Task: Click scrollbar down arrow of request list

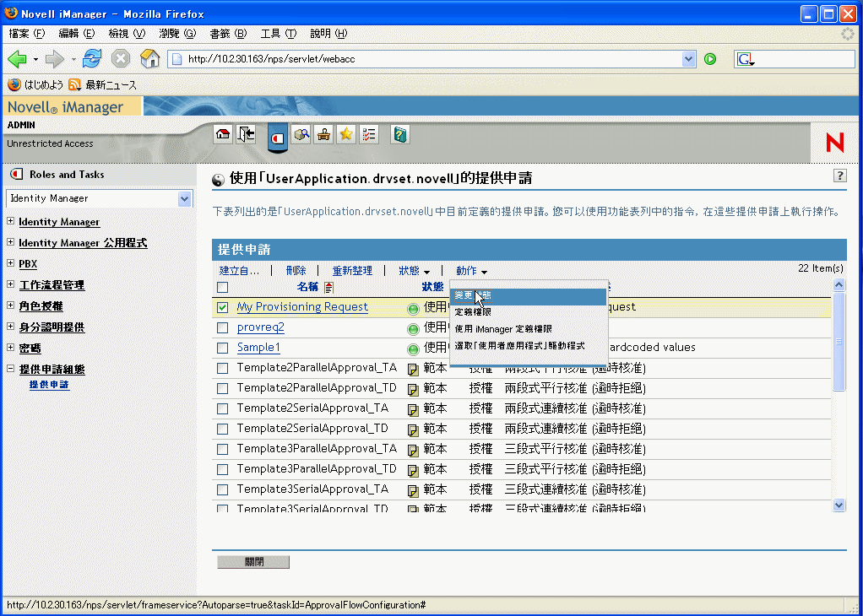Action: pyautogui.click(x=839, y=505)
